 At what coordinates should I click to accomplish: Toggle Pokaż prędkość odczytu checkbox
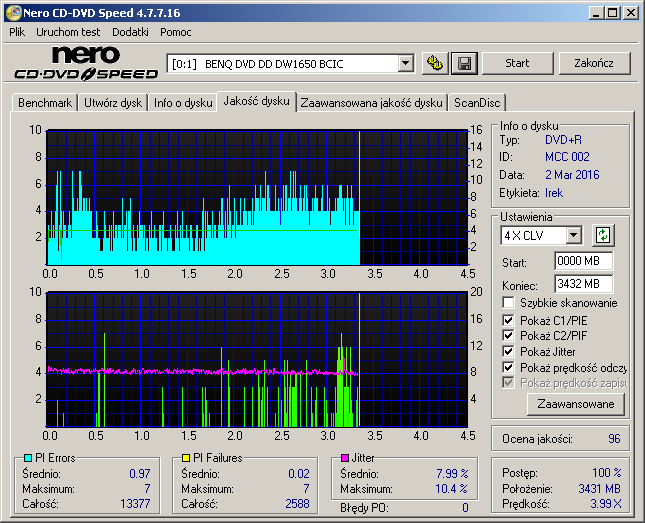pyautogui.click(x=508, y=367)
